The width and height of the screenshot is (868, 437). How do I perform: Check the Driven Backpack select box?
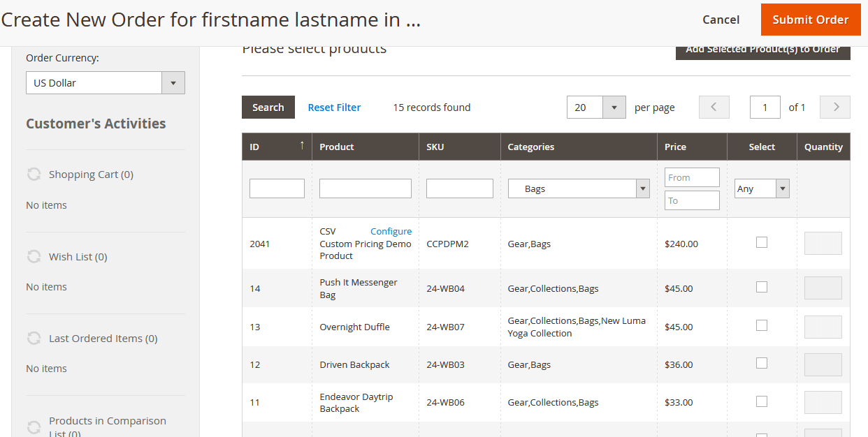click(x=762, y=363)
